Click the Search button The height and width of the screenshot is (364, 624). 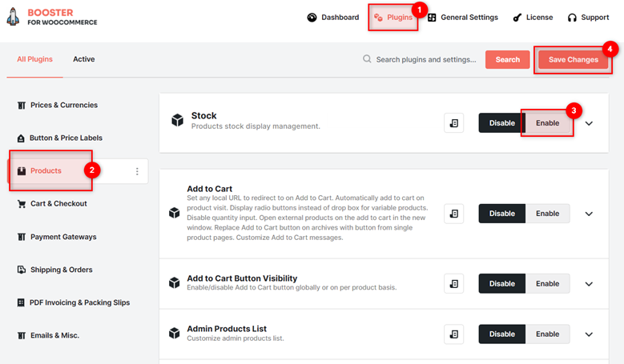coord(507,60)
